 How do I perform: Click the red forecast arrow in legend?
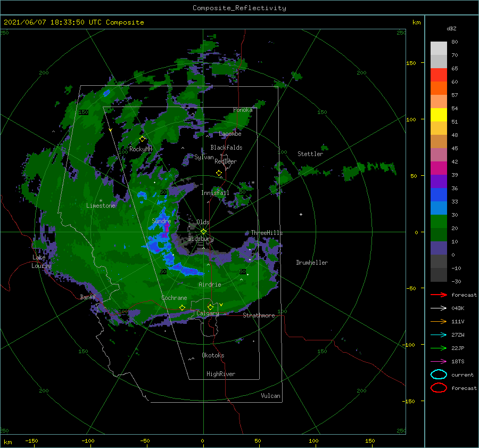(439, 295)
